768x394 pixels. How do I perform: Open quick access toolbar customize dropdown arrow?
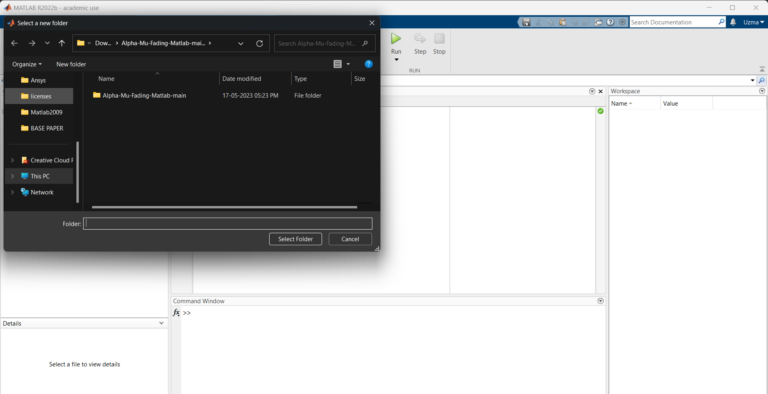pyautogui.click(x=623, y=22)
